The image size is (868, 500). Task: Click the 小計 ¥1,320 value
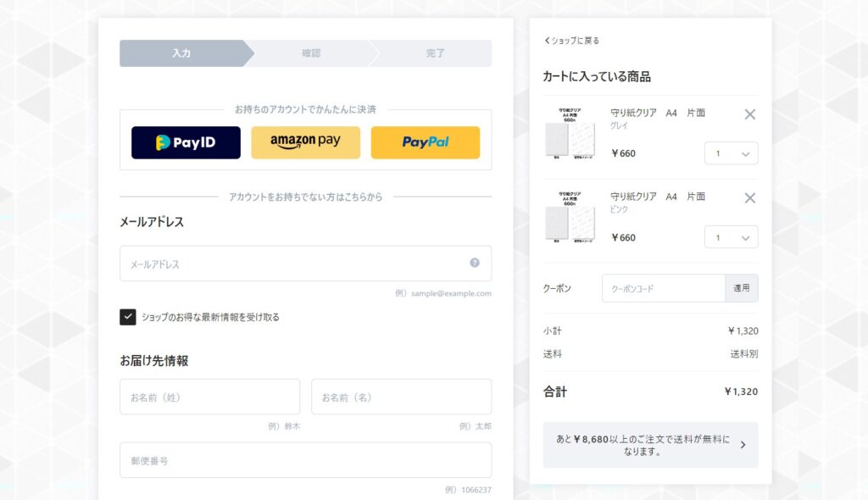743,331
